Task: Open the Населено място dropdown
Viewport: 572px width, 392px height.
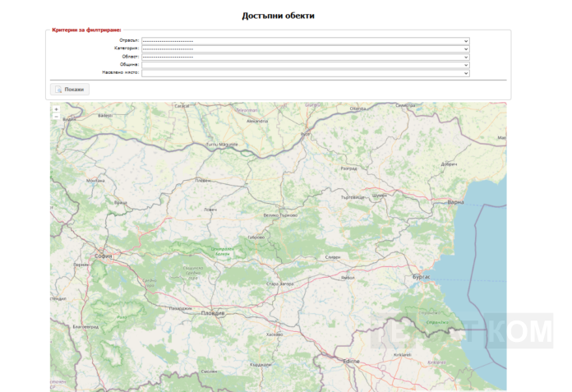Action: (x=304, y=72)
